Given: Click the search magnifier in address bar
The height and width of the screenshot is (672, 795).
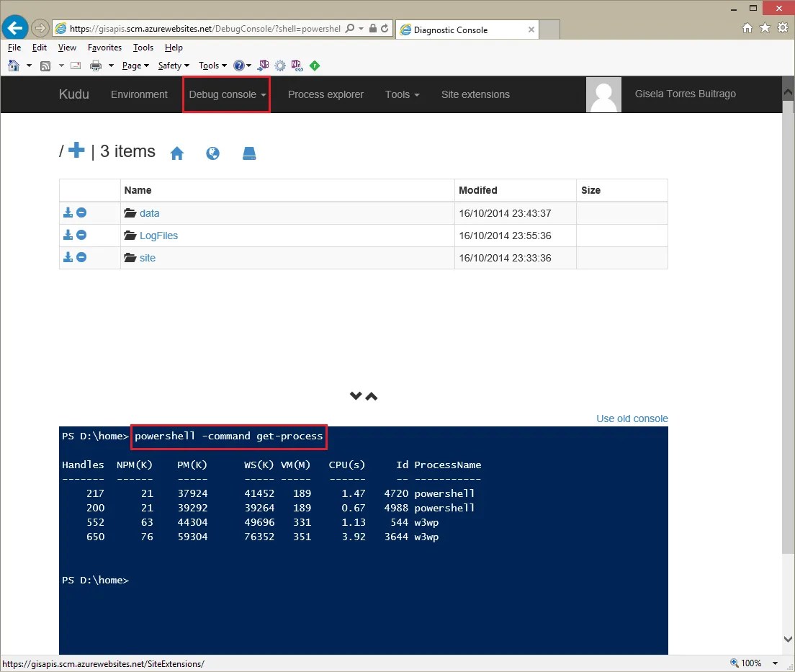Looking at the screenshot, I should coord(349,28).
